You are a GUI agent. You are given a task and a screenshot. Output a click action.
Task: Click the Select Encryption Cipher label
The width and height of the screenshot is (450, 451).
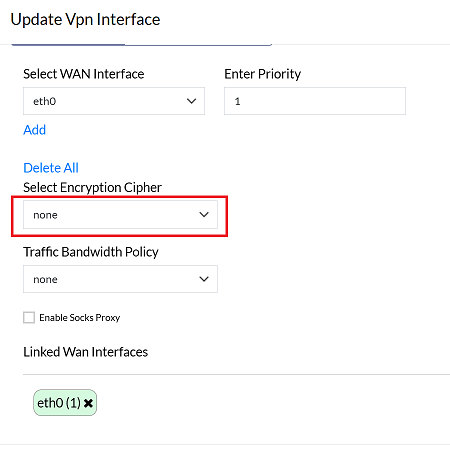click(92, 188)
